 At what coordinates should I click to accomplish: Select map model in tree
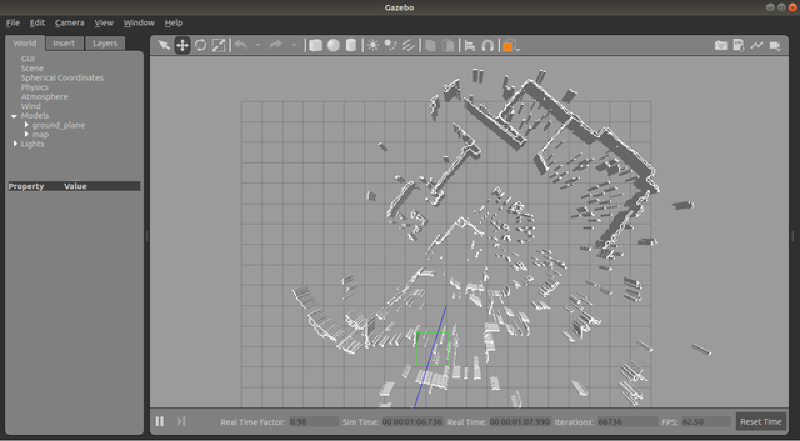40,134
